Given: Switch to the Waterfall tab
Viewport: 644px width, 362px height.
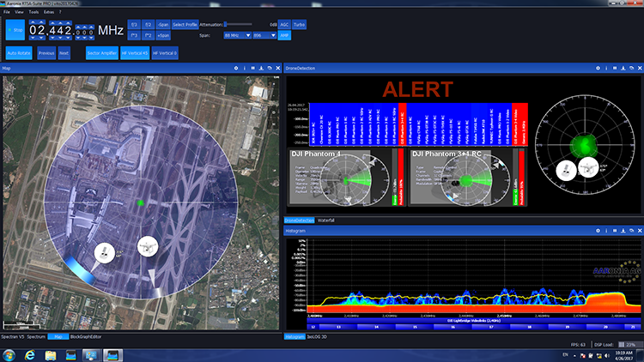Looking at the screenshot, I should coord(326,220).
